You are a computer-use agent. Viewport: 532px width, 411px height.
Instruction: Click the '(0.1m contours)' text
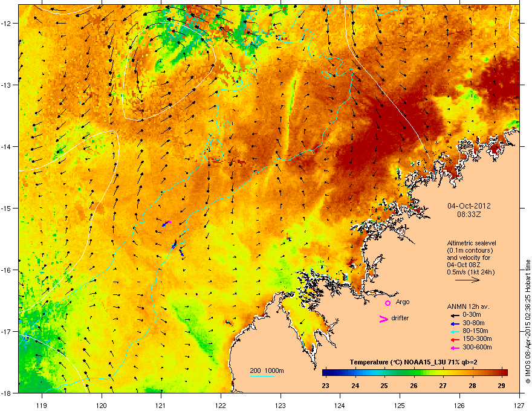(470, 251)
